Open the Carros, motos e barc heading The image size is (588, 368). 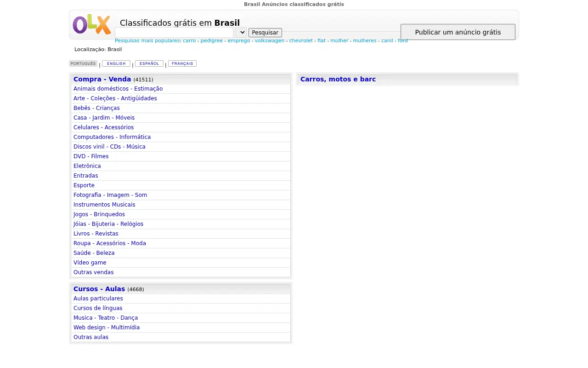(x=338, y=79)
